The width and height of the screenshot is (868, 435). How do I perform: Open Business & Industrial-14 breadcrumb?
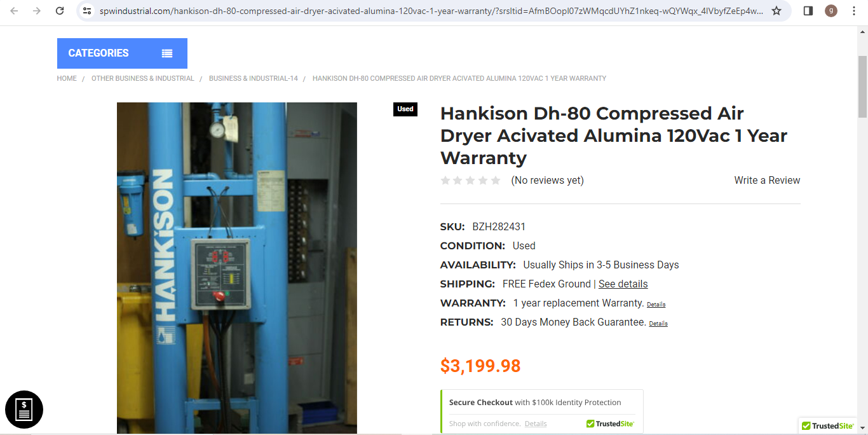point(254,78)
